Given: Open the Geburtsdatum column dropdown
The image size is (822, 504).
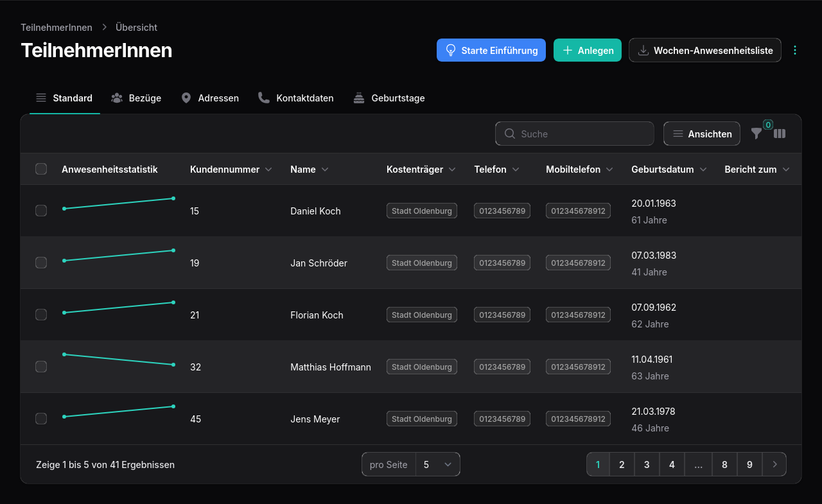Looking at the screenshot, I should 703,169.
